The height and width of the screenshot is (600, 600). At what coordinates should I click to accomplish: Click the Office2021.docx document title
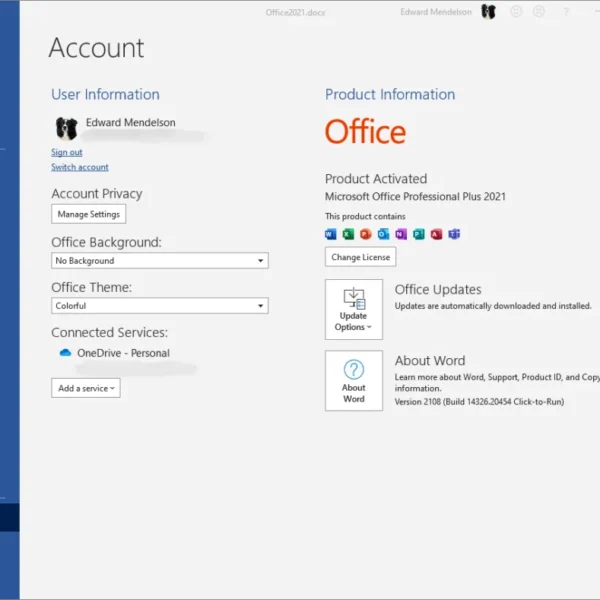[295, 13]
